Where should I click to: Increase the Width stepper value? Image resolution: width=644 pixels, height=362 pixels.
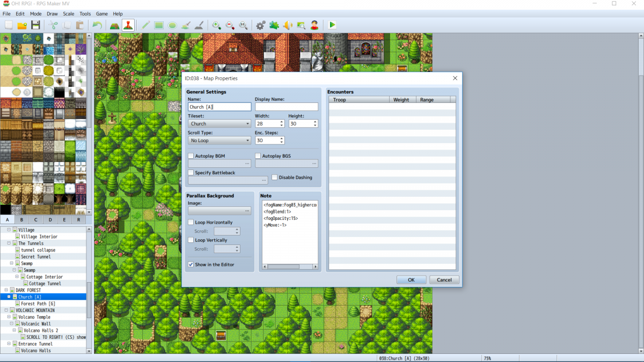pos(282,122)
